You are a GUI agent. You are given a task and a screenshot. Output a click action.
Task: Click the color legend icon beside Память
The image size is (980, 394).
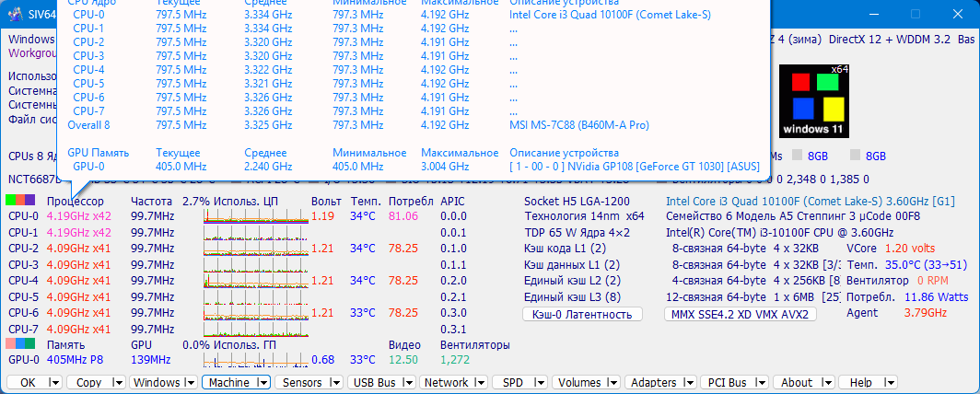tap(20, 343)
